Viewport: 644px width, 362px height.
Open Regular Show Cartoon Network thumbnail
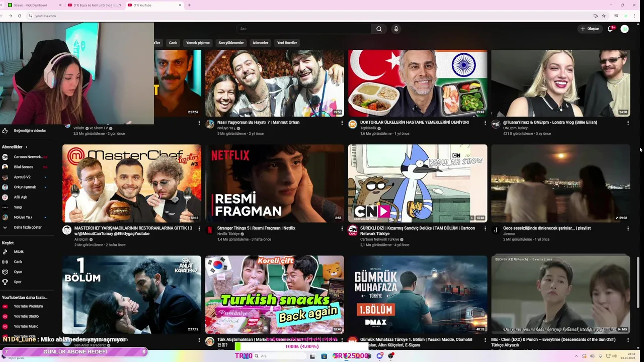point(418,184)
